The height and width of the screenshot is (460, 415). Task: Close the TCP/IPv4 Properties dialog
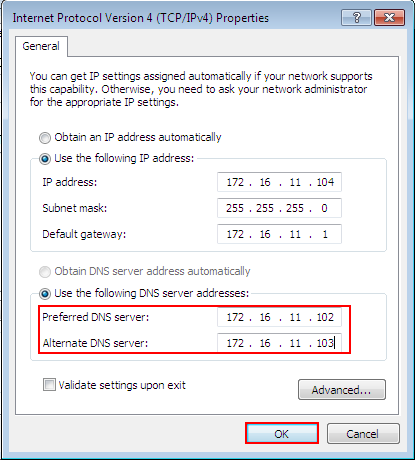click(x=389, y=17)
